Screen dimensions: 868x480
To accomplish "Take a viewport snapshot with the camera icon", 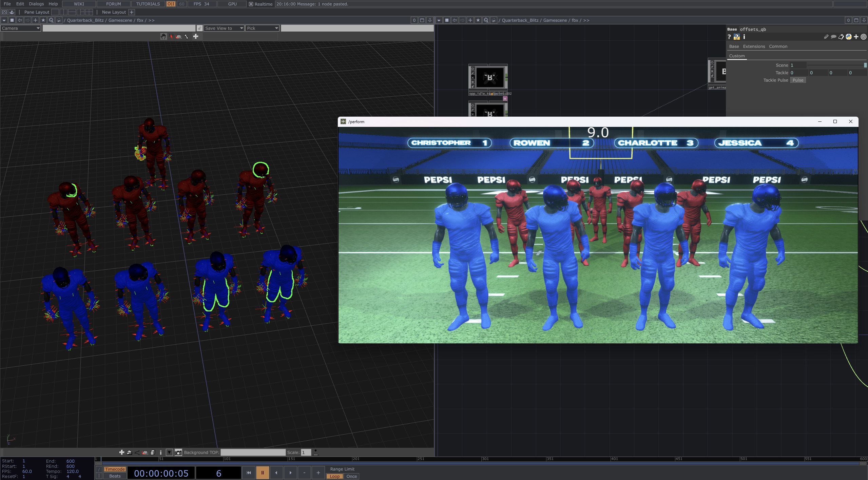I will tap(177, 452).
